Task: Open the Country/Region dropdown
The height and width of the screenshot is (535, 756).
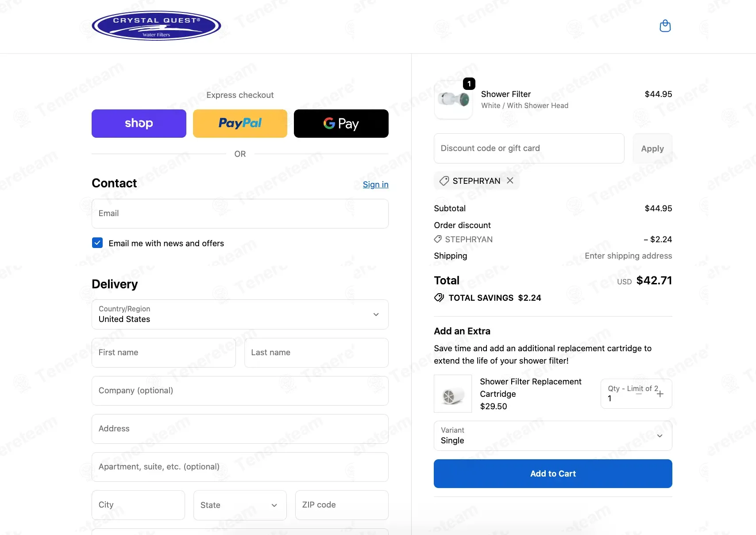Action: coord(240,314)
